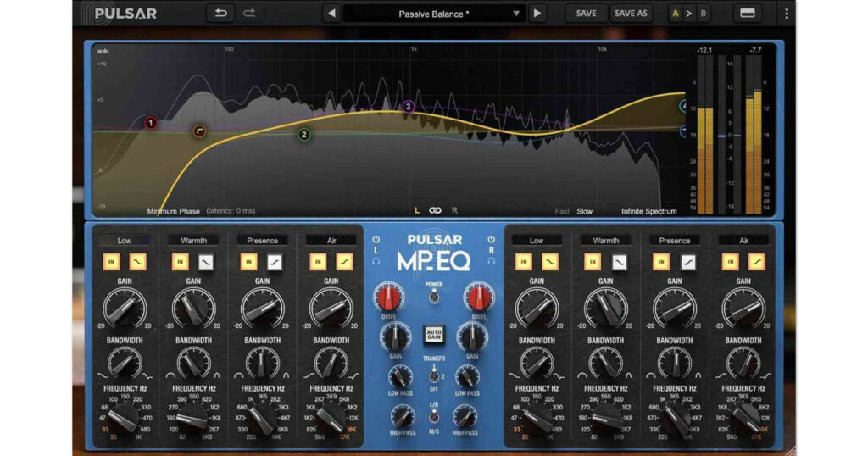Click the left Low band name label
The image size is (868, 456).
click(x=124, y=241)
